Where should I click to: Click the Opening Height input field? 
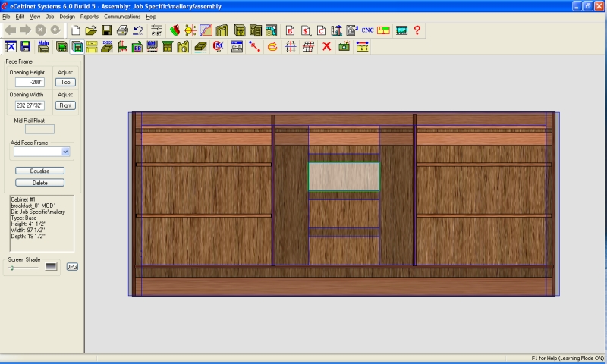28,82
